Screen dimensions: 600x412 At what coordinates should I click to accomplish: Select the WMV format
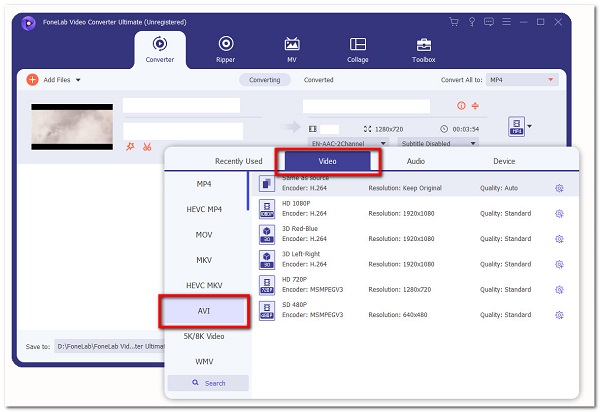click(204, 362)
